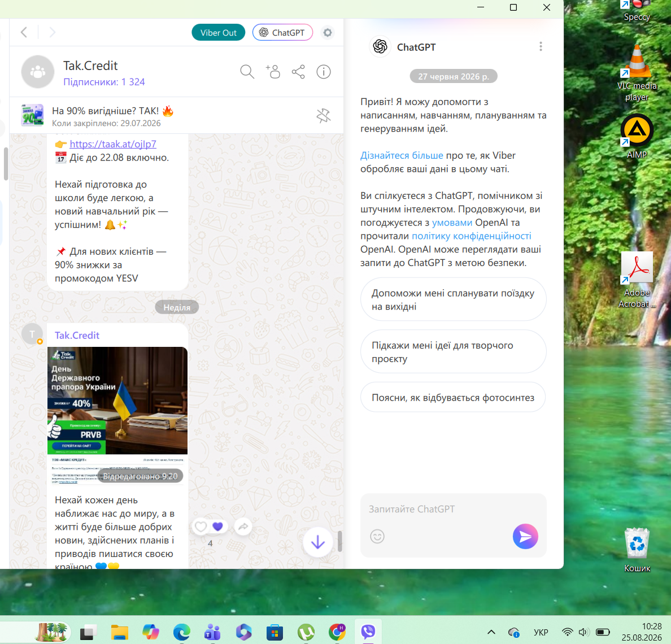Show hidden tray icons chevron
Image resolution: width=671 pixels, height=644 pixels.
coord(491,632)
